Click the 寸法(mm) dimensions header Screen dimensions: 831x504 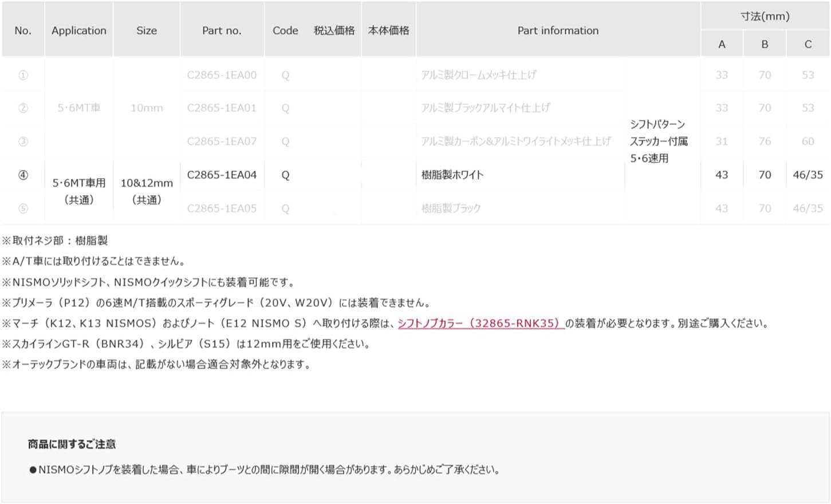pyautogui.click(x=765, y=16)
